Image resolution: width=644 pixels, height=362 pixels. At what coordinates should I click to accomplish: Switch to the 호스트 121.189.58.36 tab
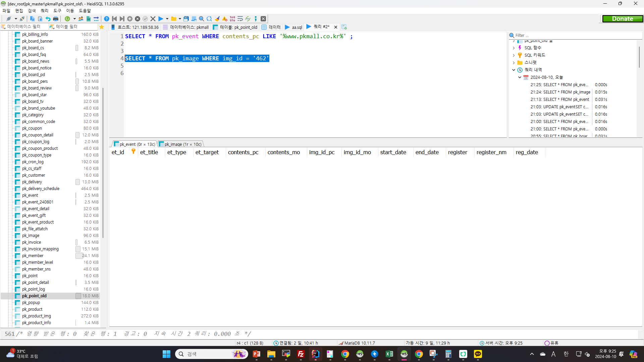coord(135,27)
